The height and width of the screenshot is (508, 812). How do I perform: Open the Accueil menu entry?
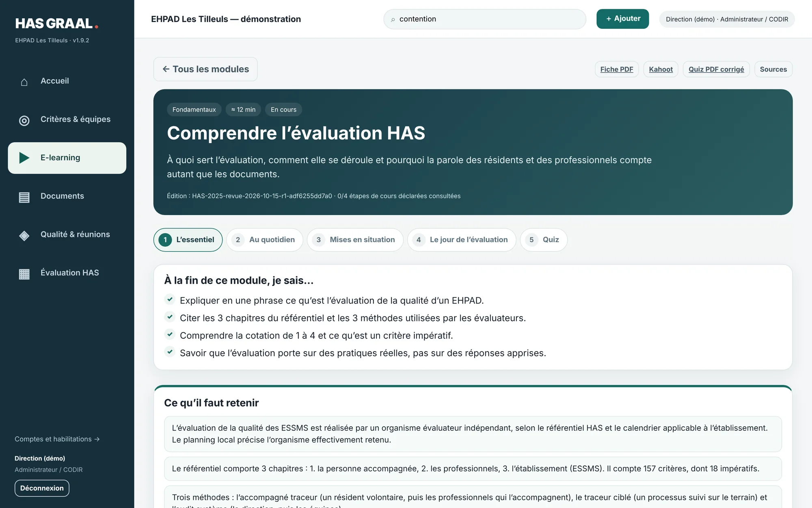pos(67,81)
